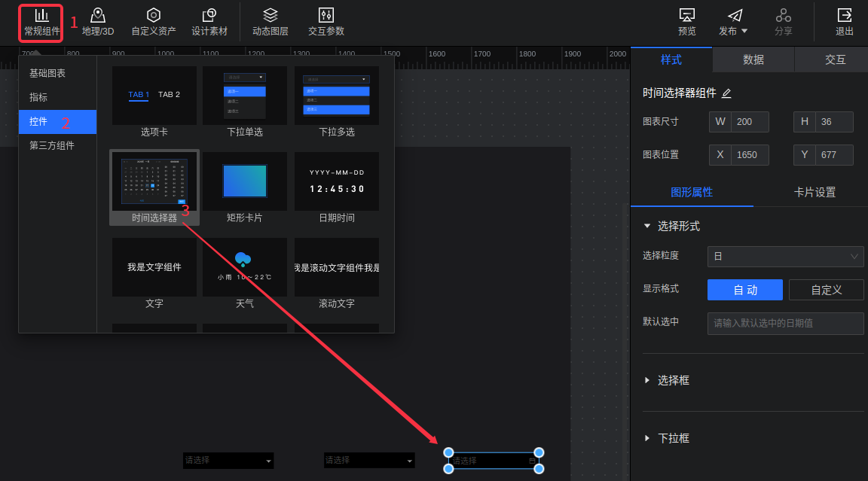Open 设计素材 design materials
This screenshot has height=481, width=868.
(209, 22)
